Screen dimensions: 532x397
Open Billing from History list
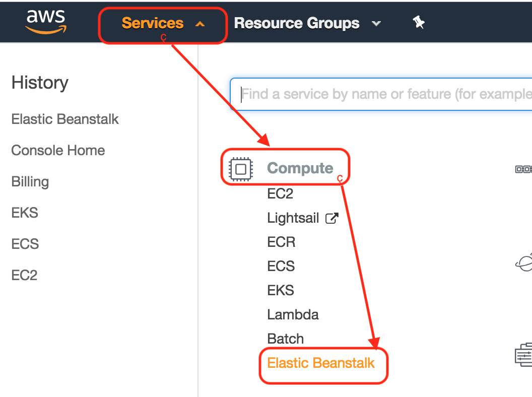pyautogui.click(x=30, y=182)
